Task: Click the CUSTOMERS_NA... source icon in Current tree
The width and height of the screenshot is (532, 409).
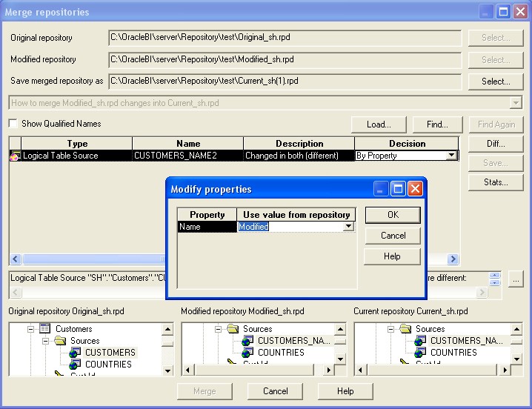Action: (420, 340)
